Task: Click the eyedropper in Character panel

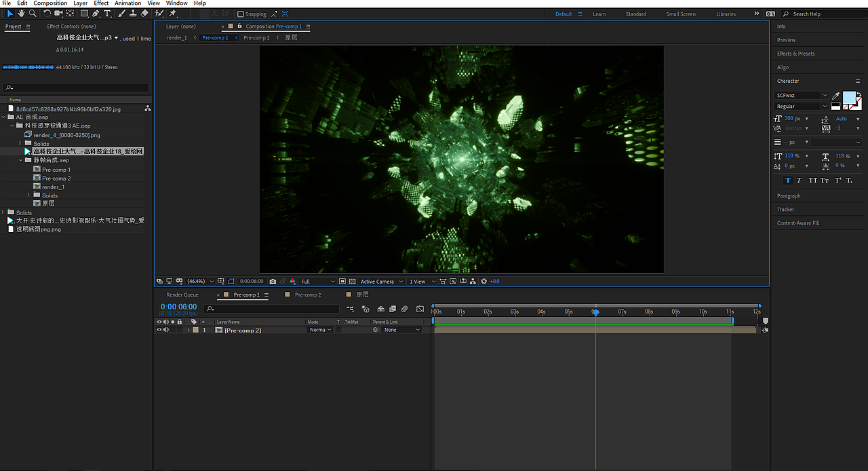Action: (835, 96)
